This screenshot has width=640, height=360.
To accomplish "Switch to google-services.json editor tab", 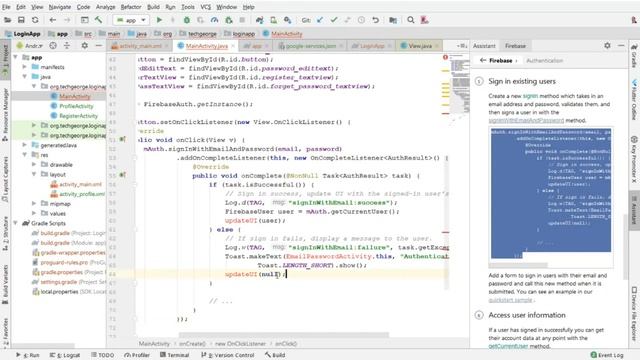I will [x=311, y=46].
